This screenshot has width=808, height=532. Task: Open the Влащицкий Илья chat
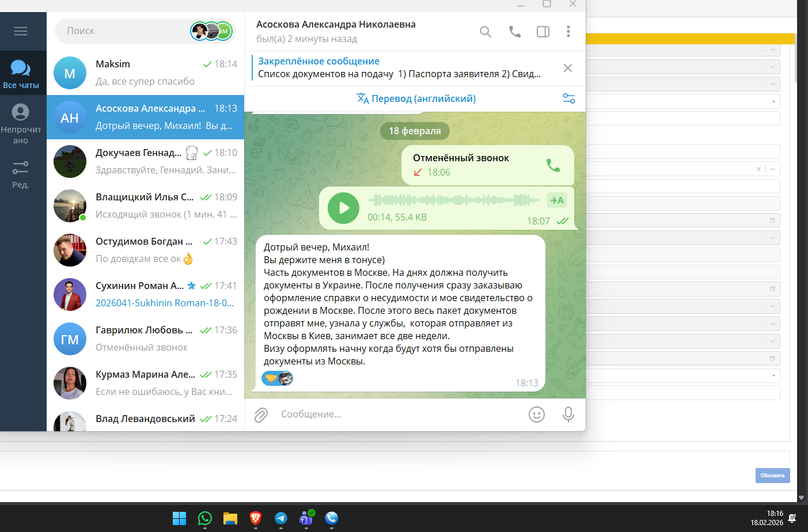[x=146, y=206]
